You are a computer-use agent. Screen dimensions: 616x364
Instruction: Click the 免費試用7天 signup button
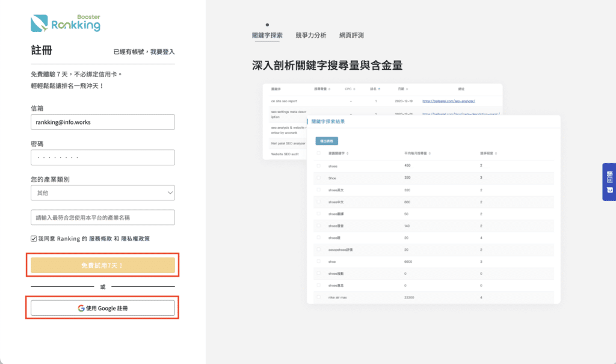[102, 265]
